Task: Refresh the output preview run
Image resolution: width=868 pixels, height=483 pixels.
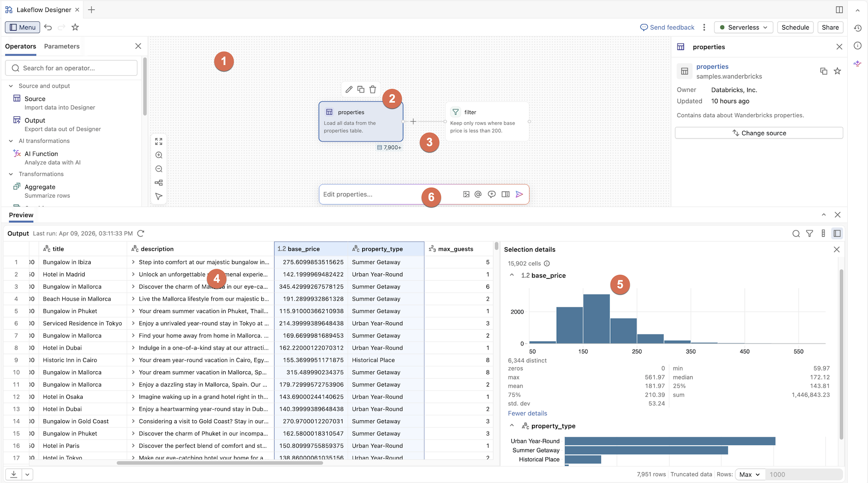Action: click(x=141, y=233)
